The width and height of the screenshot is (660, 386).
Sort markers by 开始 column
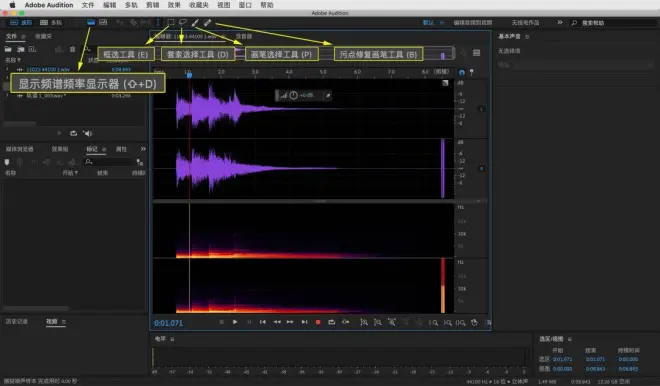point(70,173)
